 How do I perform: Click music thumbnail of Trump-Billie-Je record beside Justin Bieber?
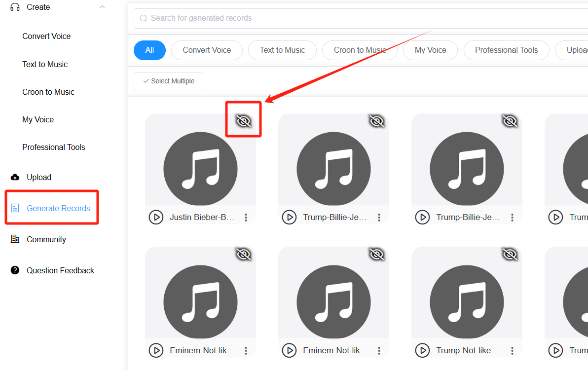[334, 169]
